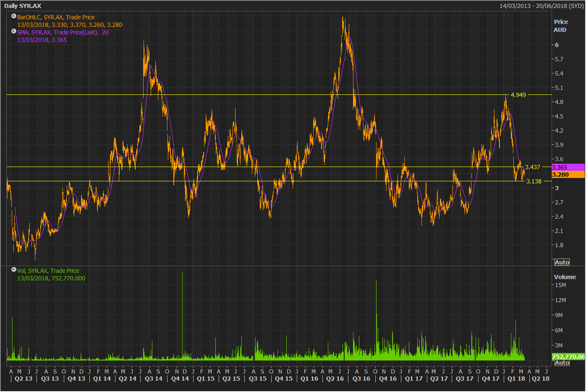This screenshot has width=586, height=392.
Task: Click the icon beside SMA legend
Action: point(14,31)
